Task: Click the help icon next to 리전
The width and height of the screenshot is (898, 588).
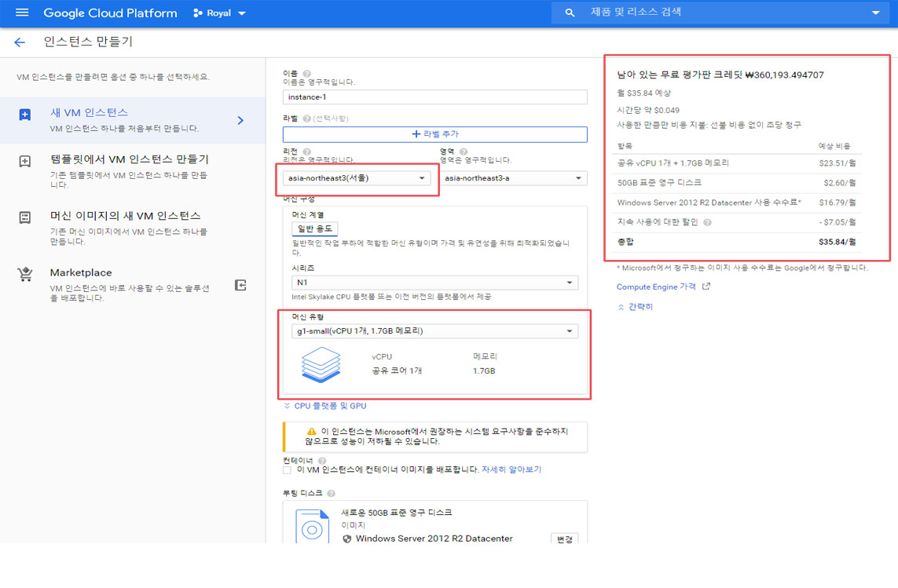Action: point(307,152)
